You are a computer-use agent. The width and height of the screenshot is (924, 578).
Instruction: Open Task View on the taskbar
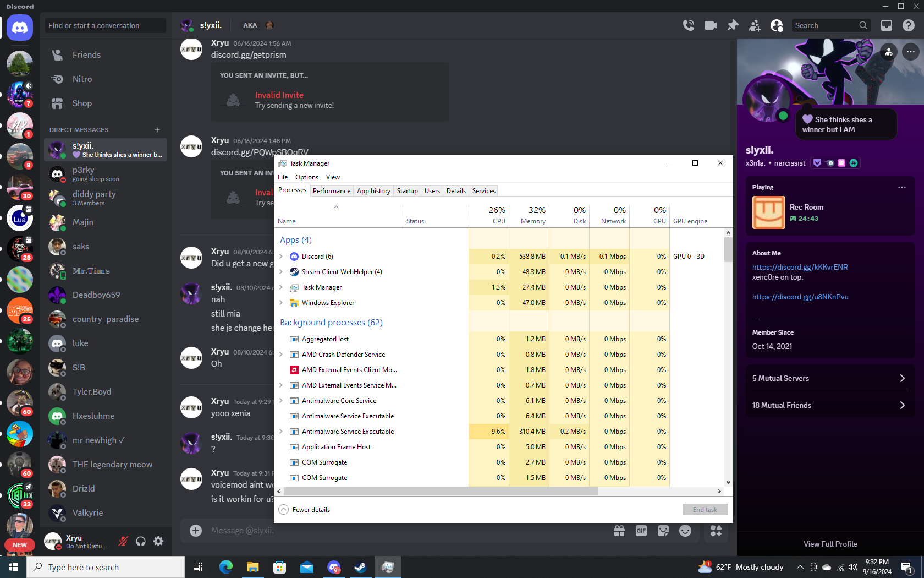pos(198,567)
